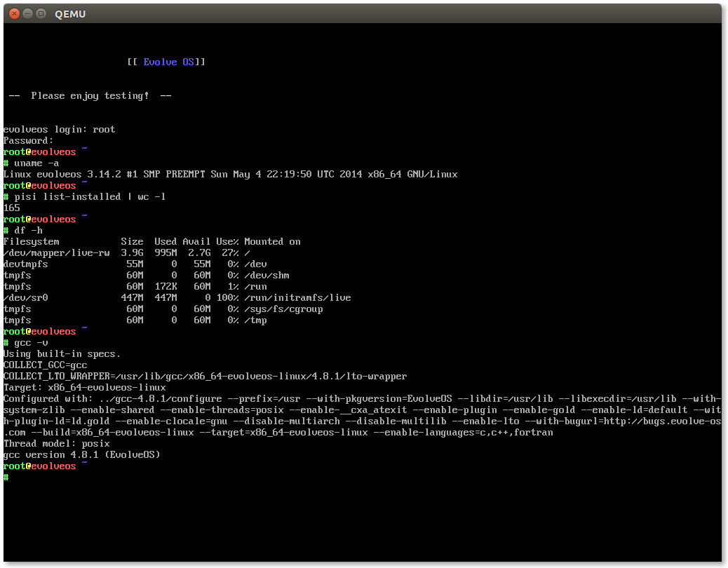Click the 'Linux evolveos 3.14.2' kernel output line
The height and width of the screenshot is (568, 728).
[x=230, y=175]
